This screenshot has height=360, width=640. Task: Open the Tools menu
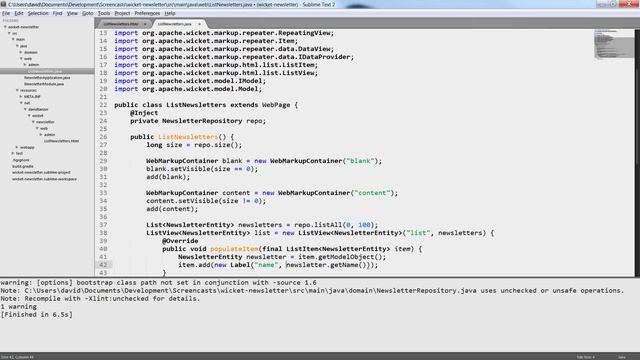pyautogui.click(x=104, y=13)
